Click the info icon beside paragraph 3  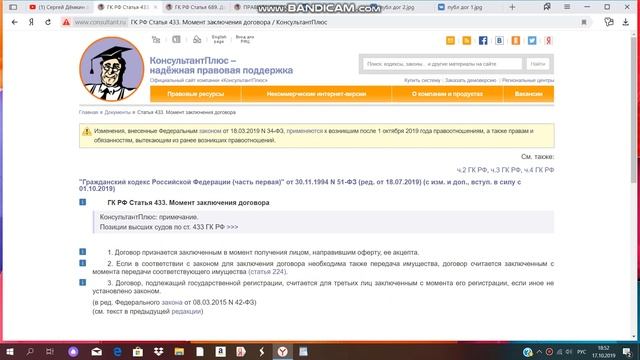click(82, 282)
